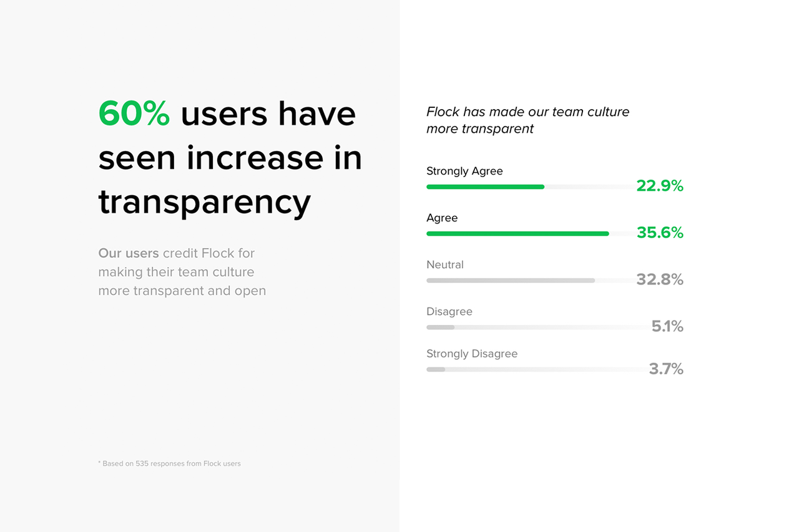Click the 22.9% value
Image resolution: width=799 pixels, height=532 pixels.
coord(660,186)
